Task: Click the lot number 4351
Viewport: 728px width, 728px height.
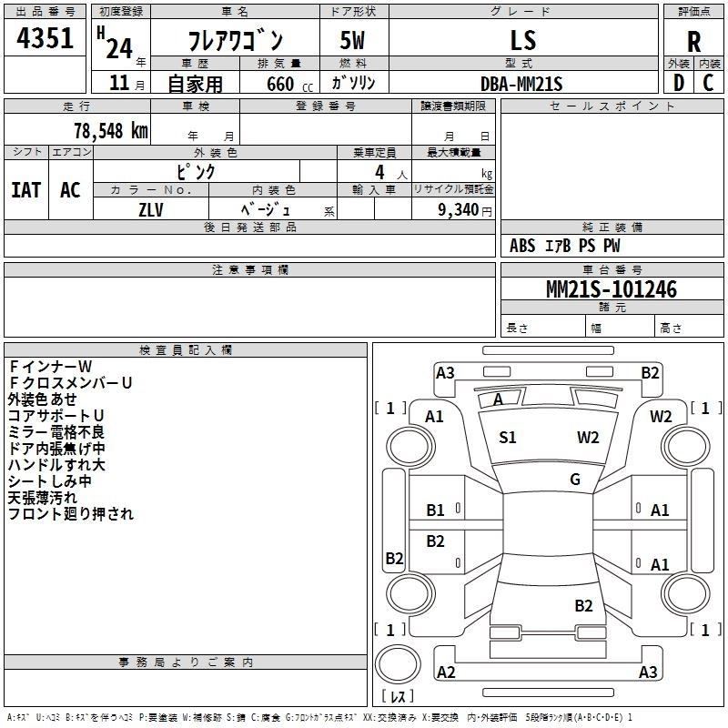Action: (45, 39)
